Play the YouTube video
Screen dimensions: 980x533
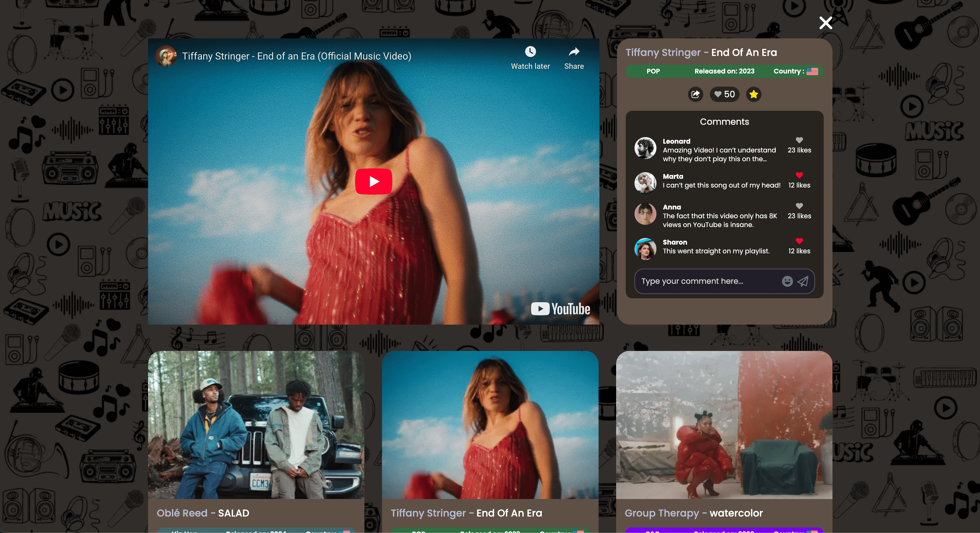(x=373, y=182)
